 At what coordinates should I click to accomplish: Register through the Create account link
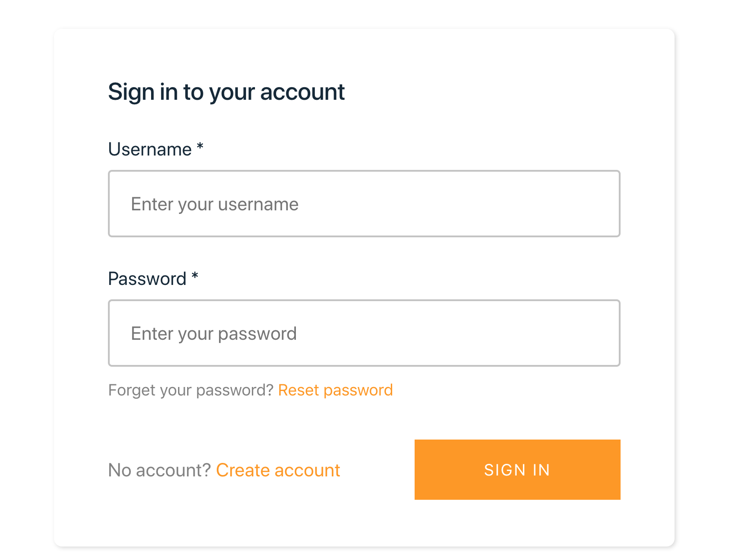coord(278,470)
